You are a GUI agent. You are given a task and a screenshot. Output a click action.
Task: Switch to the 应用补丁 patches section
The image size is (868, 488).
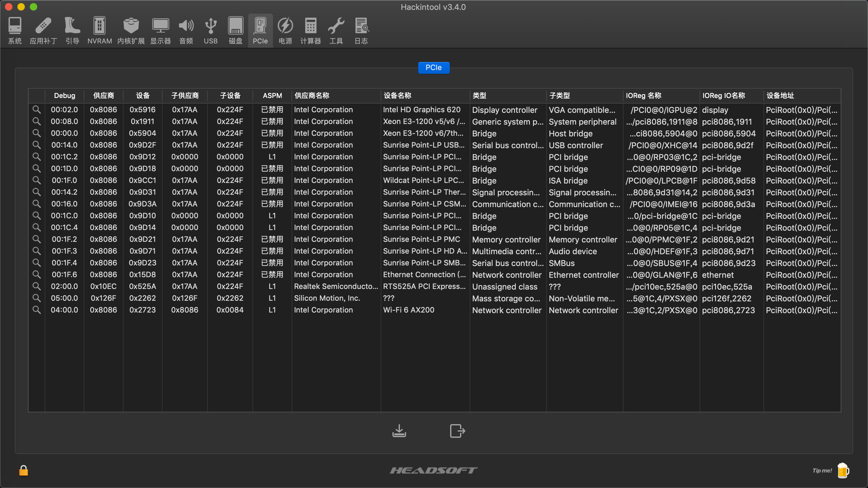click(x=43, y=30)
